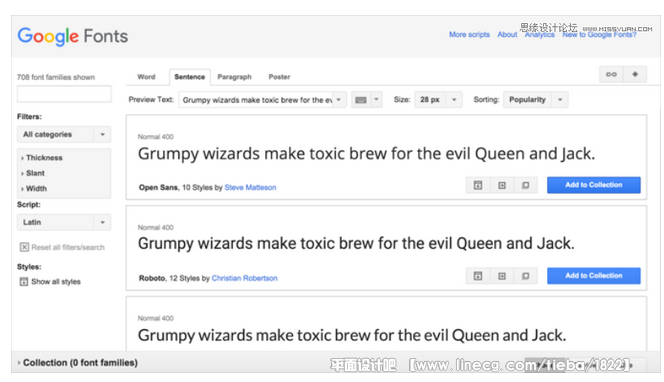Click the Roboto 'see all styles' icon
The height and width of the screenshot is (382, 664).
pos(478,276)
